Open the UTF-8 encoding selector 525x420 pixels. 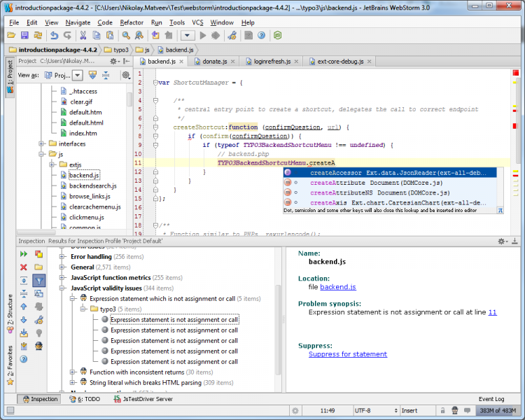coord(376,411)
